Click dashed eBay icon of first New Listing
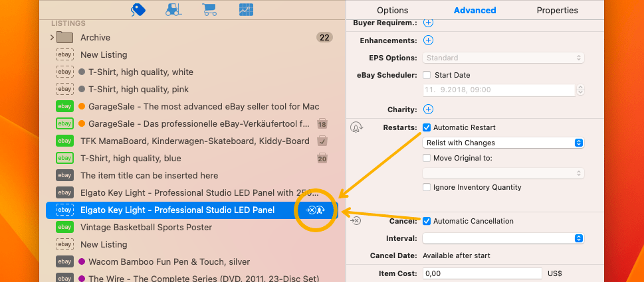The image size is (644, 282). pyautogui.click(x=64, y=54)
